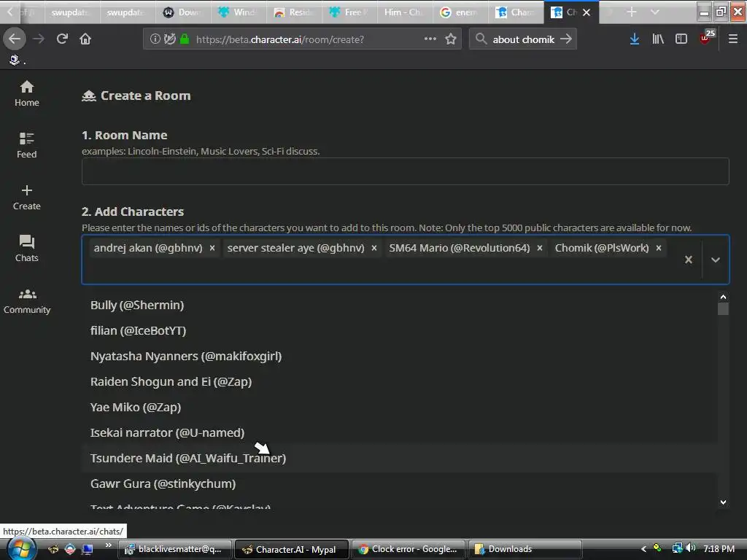Open the uBlock extension icon
The image size is (747, 560).
click(706, 38)
